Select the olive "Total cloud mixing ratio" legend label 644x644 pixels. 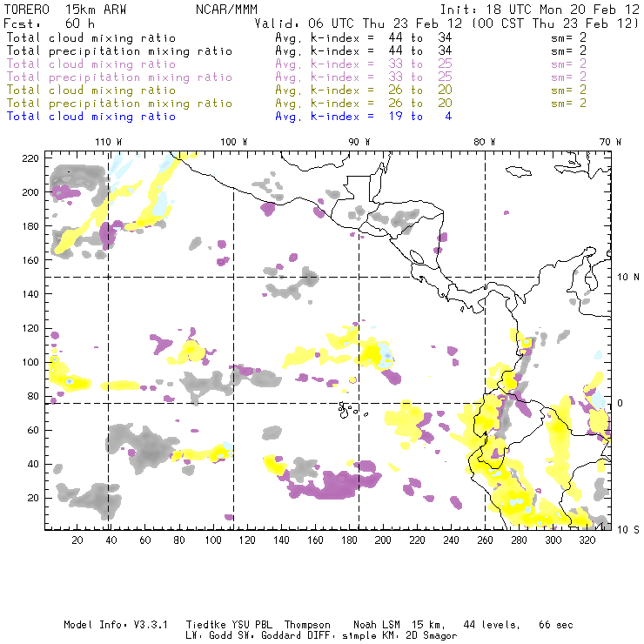pyautogui.click(x=91, y=91)
